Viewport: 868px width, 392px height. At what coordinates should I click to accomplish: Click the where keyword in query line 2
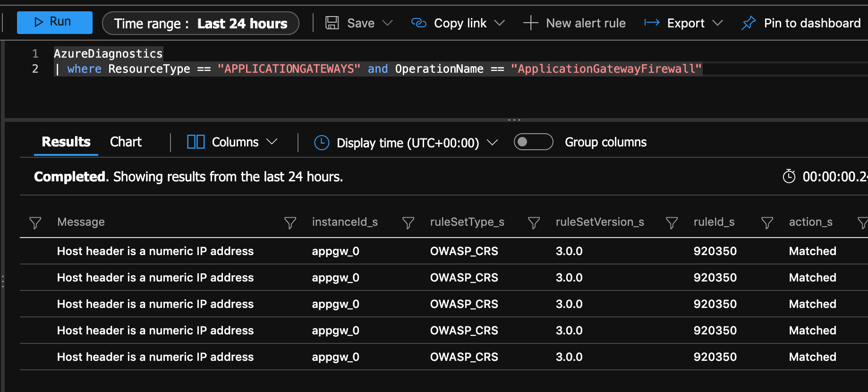coord(84,69)
